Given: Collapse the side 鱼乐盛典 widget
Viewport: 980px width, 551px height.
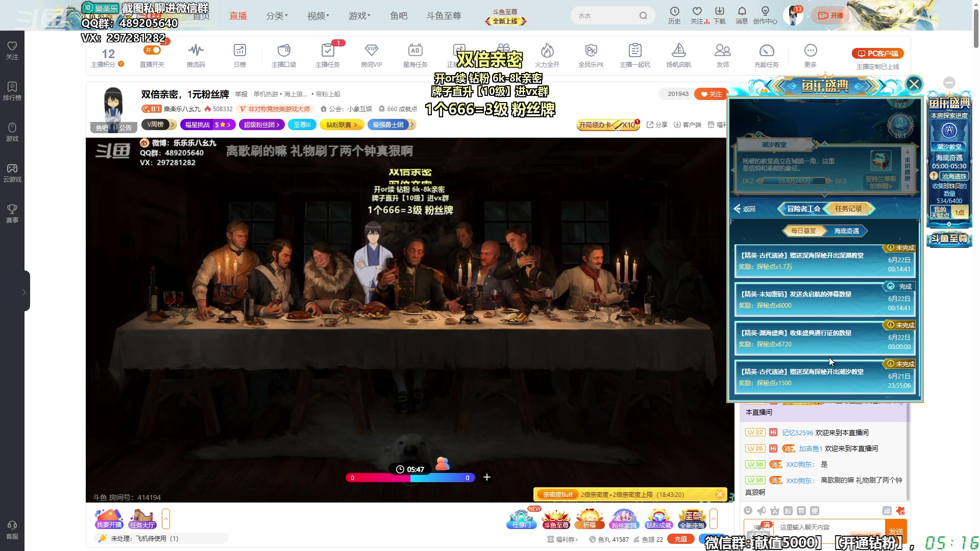Looking at the screenshot, I should pos(949,83).
